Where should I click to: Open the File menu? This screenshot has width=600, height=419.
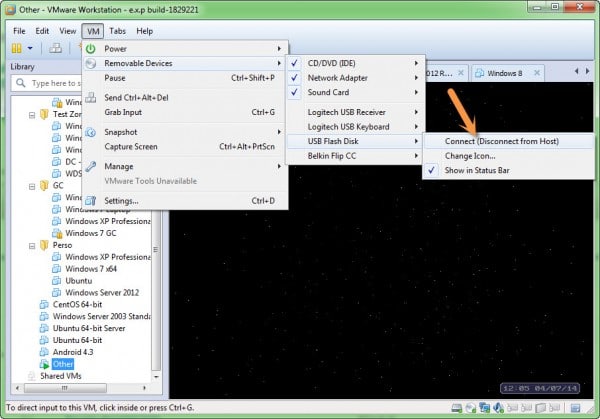[19, 31]
